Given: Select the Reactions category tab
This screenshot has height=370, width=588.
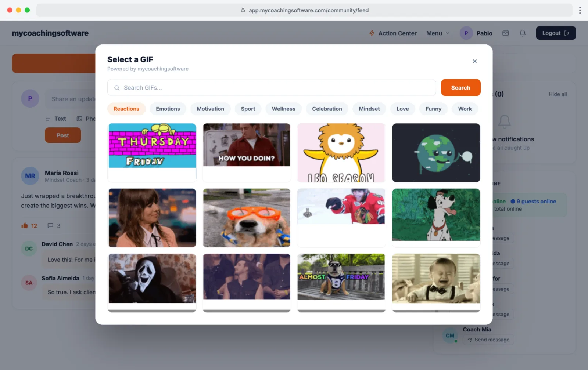Looking at the screenshot, I should pyautogui.click(x=126, y=109).
